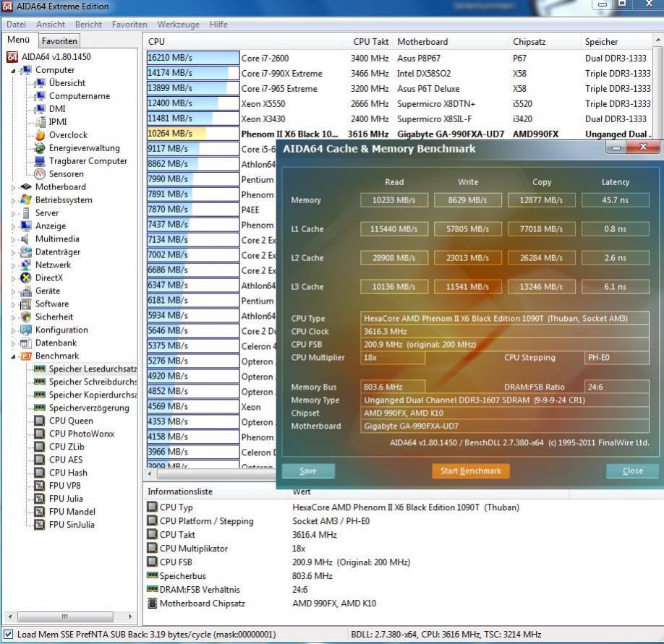Click the Xeon X5550 result row
Image resolution: width=664 pixels, height=644 pixels.
(399, 104)
